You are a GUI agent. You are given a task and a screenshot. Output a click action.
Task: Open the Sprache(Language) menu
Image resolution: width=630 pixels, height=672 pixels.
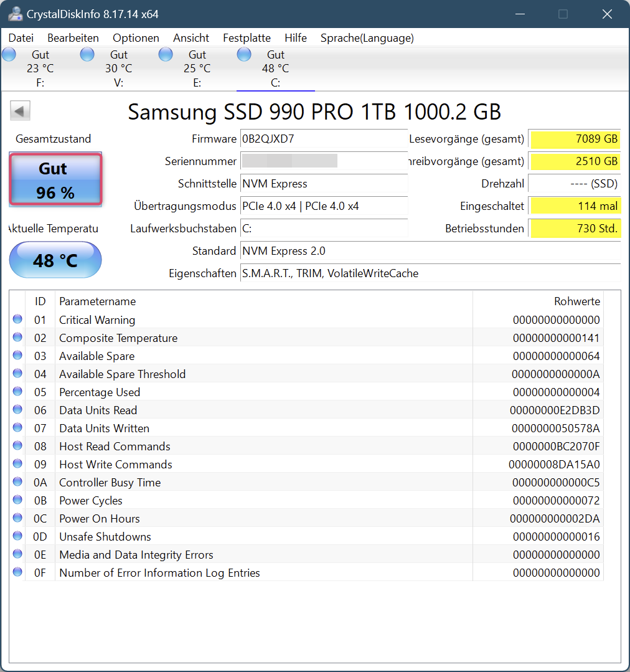click(x=367, y=38)
